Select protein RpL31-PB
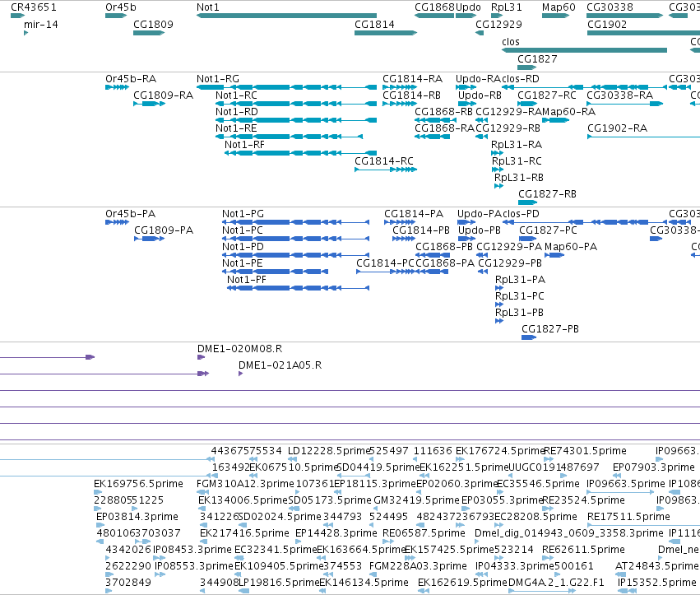 [499, 321]
